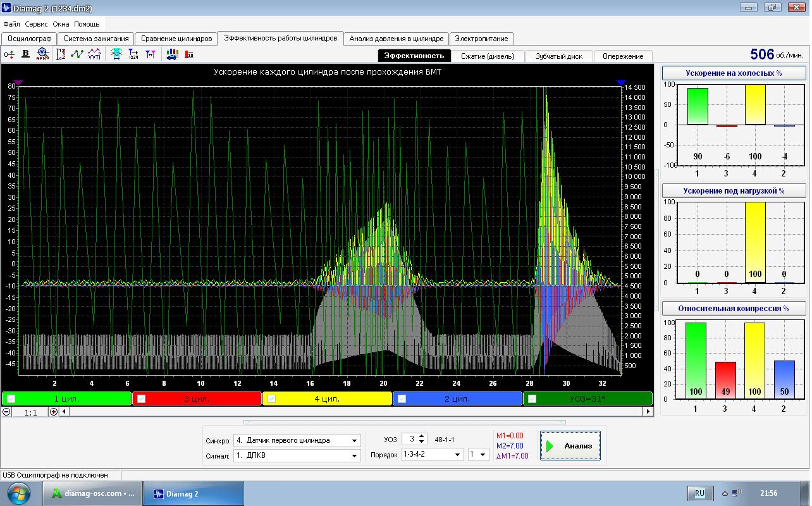Expand the small dropdown showing 1
Image resolution: width=812 pixels, height=506 pixels.
[x=483, y=455]
